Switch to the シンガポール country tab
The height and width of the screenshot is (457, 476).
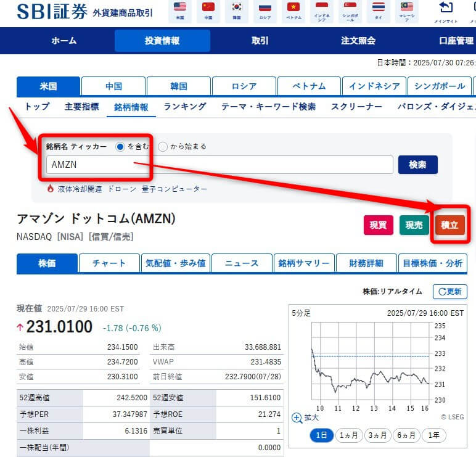(x=440, y=86)
